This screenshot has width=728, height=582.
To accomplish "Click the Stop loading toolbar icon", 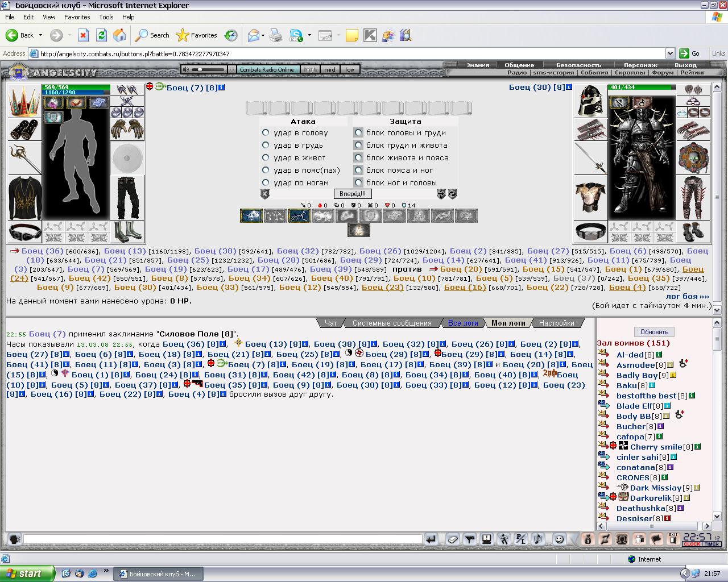I will coord(83,35).
